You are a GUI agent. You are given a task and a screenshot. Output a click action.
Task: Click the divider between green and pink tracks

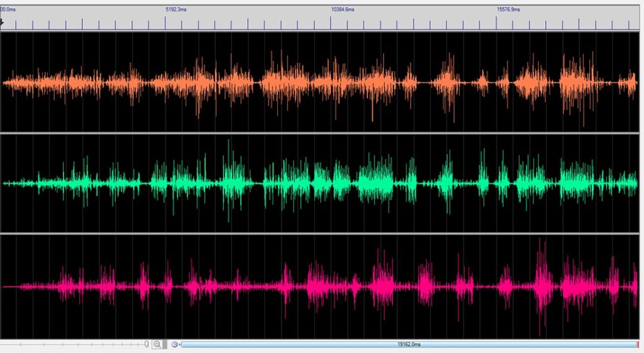click(x=322, y=233)
